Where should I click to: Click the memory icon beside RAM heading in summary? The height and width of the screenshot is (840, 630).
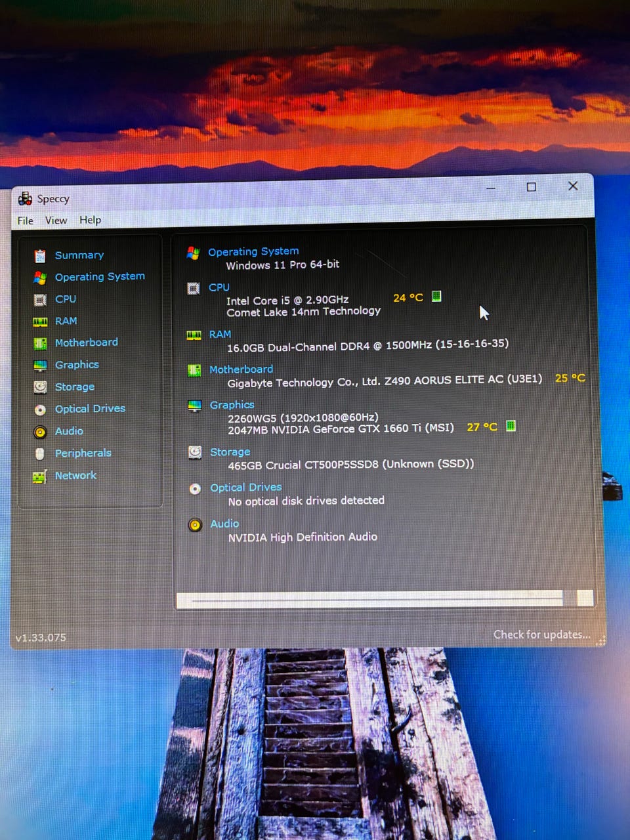[x=194, y=335]
